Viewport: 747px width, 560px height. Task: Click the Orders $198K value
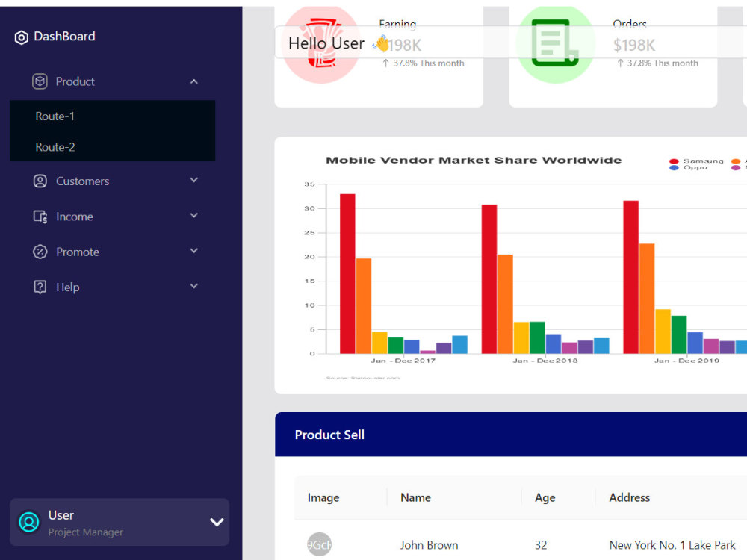coord(634,46)
